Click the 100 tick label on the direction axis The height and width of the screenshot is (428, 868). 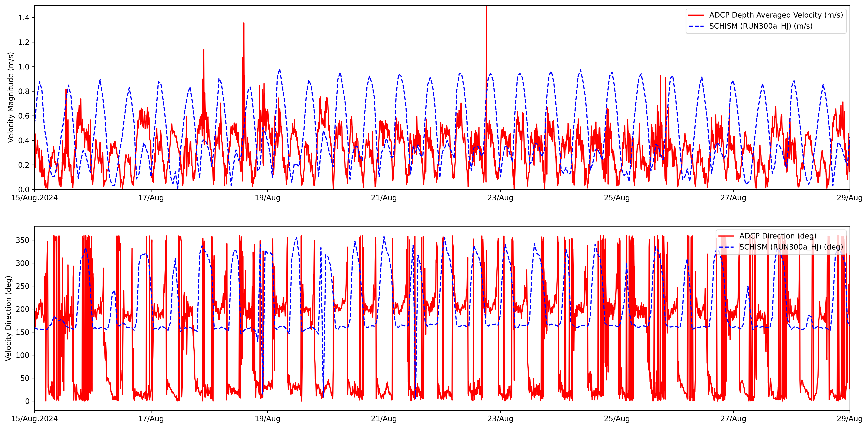point(23,355)
